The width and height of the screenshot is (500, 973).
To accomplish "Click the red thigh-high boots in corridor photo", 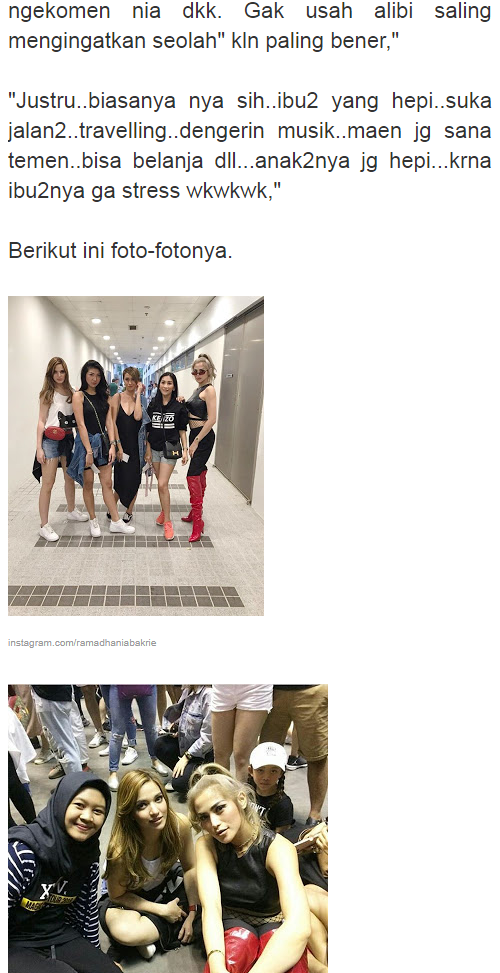I will pos(195,505).
